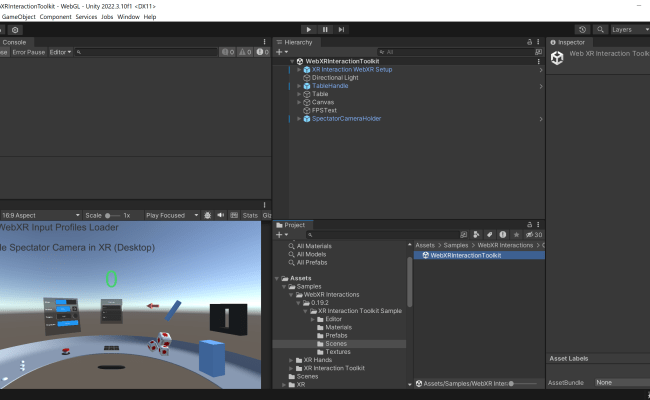Start Play mode with the Play button
Screen dimensions: 650x400
pyautogui.click(x=308, y=29)
